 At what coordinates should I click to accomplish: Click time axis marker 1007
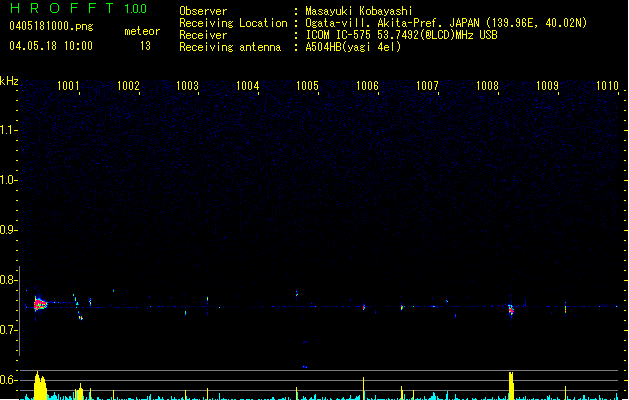tap(427, 85)
